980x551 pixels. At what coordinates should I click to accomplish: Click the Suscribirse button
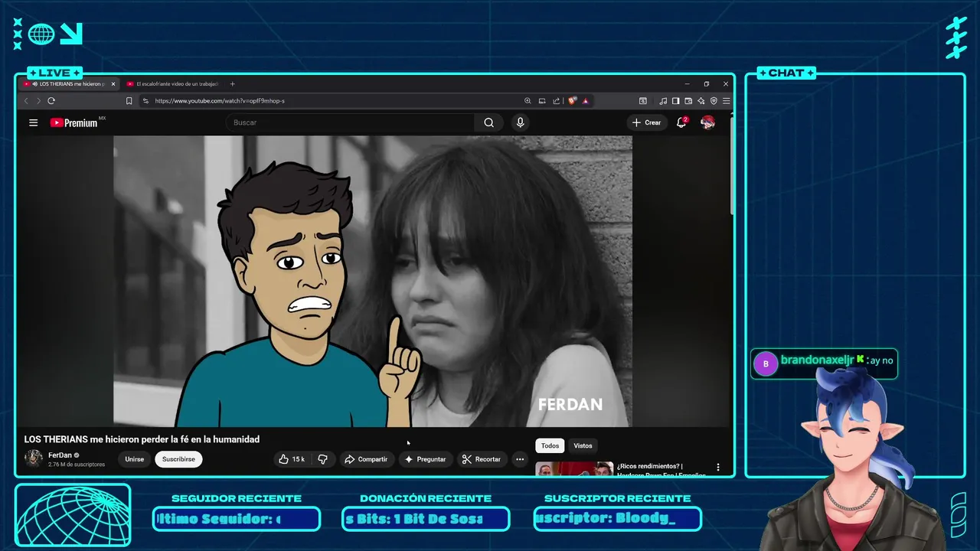click(x=178, y=459)
